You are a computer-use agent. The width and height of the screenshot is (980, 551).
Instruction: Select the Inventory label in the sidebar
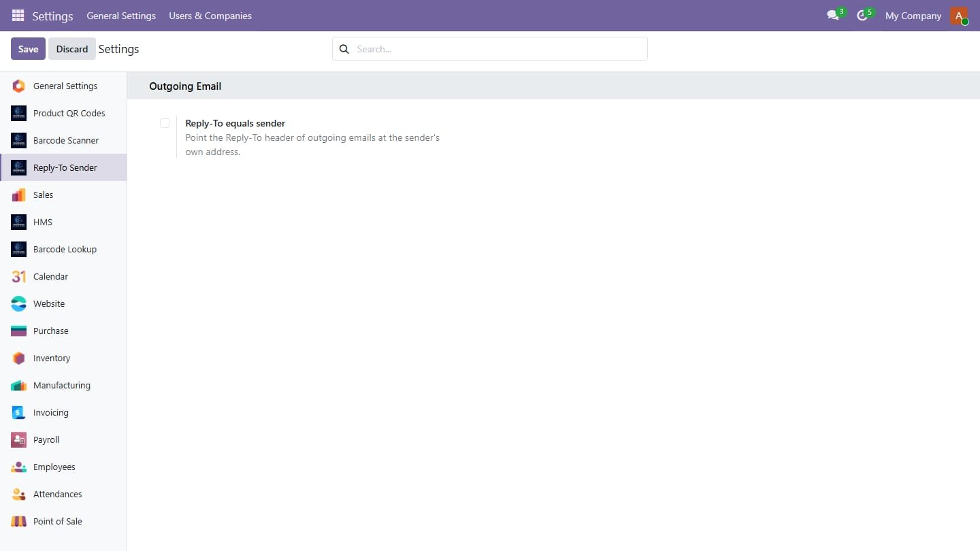tap(52, 358)
